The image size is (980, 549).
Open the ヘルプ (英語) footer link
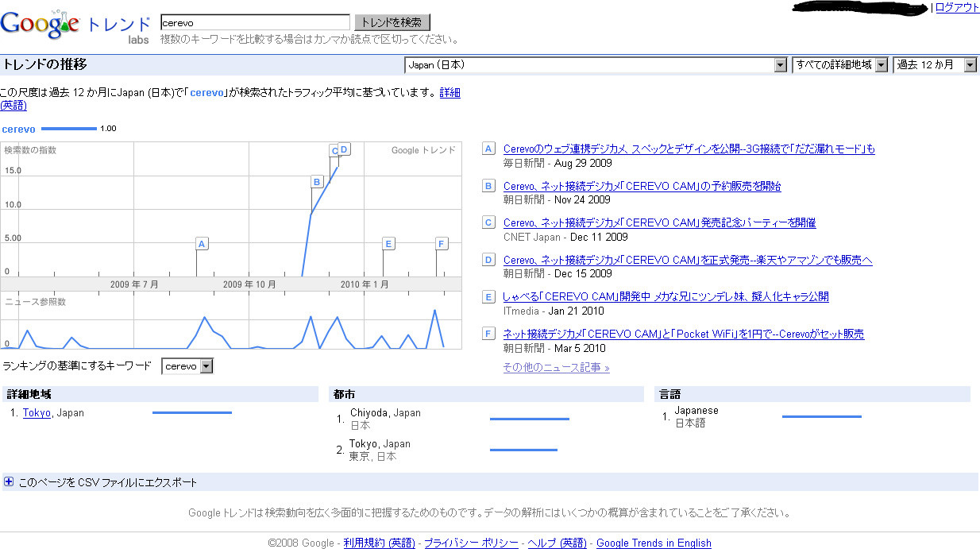557,543
